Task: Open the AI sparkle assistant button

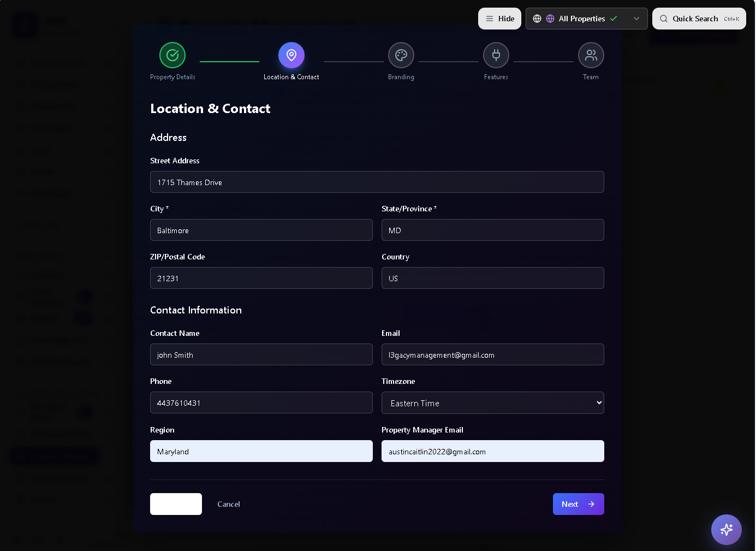Action: click(x=726, y=530)
